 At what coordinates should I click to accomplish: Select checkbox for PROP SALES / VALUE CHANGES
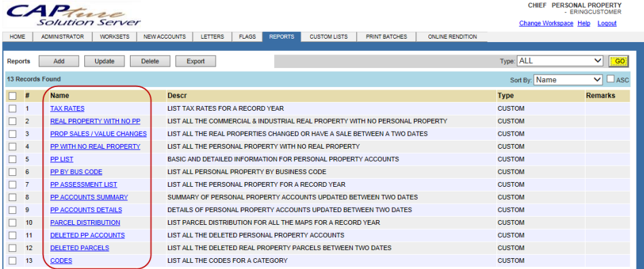tap(13, 134)
